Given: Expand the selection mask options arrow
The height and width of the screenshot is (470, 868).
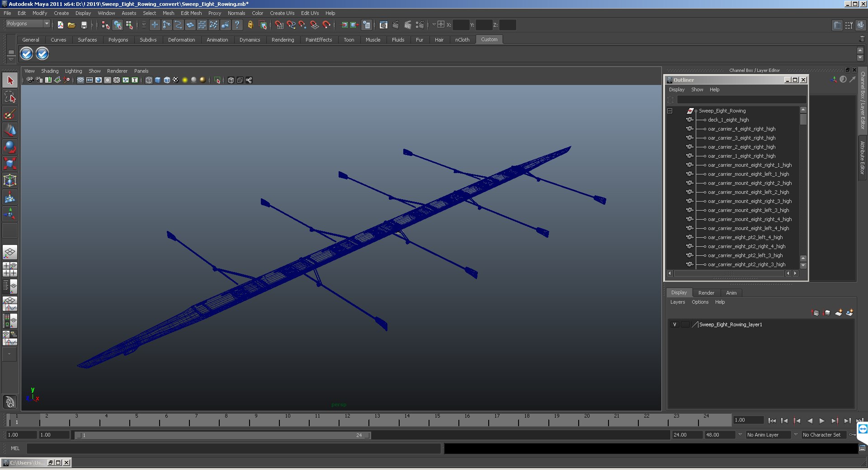Looking at the screenshot, I should point(144,25).
